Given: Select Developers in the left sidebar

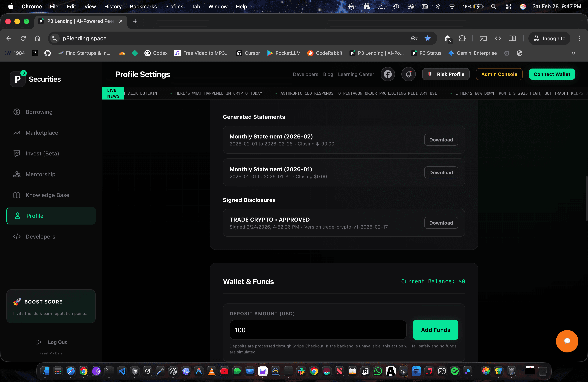Looking at the screenshot, I should 40,236.
